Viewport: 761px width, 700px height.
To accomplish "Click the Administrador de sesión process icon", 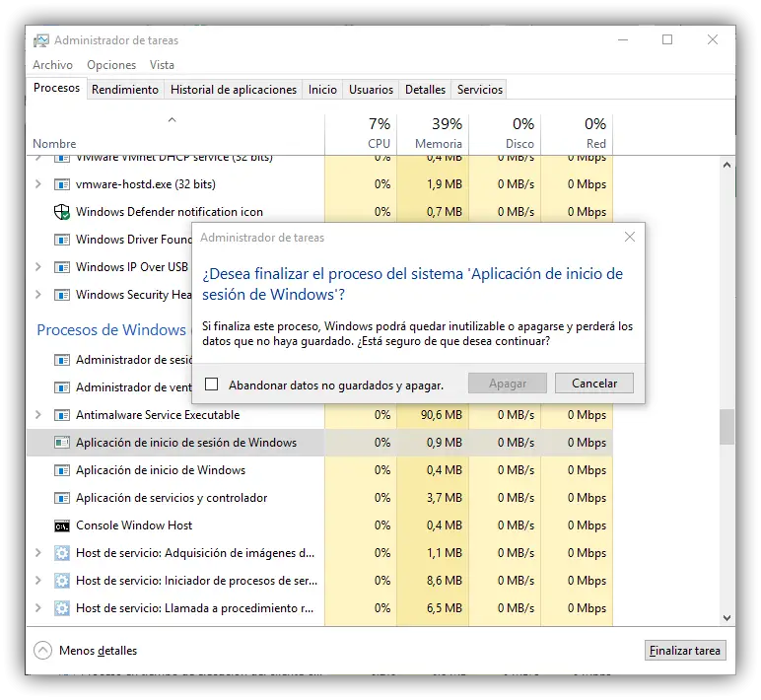I will (x=62, y=360).
